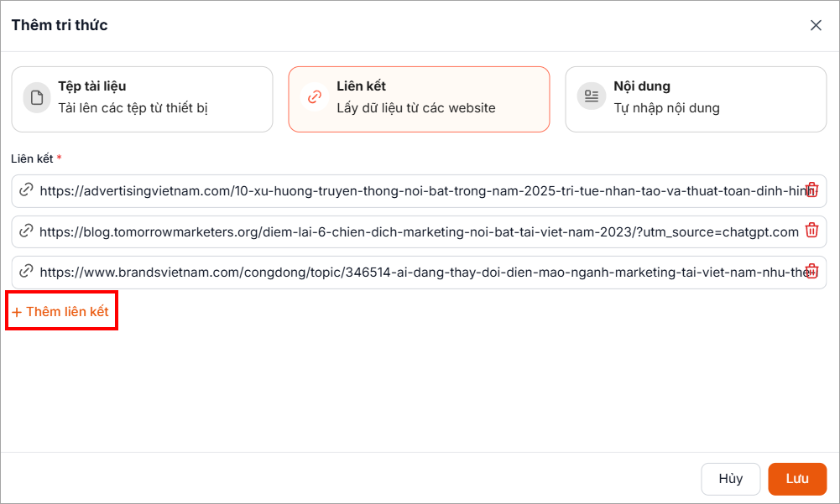Open the Nội dung tab
840x504 pixels.
696,99
